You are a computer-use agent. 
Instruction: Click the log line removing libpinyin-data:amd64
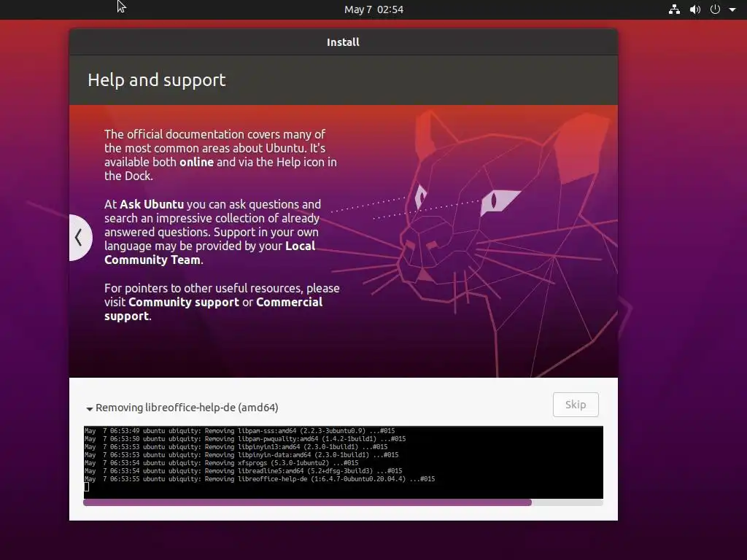[241, 455]
